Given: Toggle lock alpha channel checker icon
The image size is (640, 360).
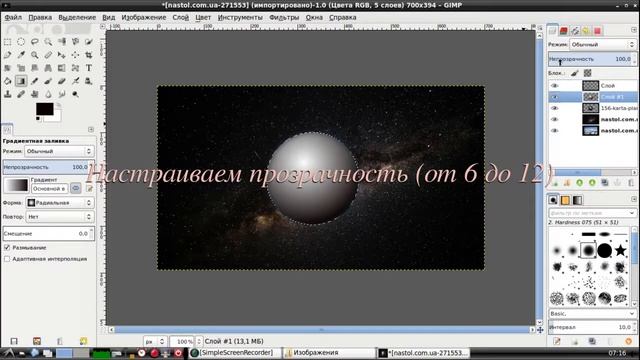Looking at the screenshot, I should pyautogui.click(x=587, y=73).
